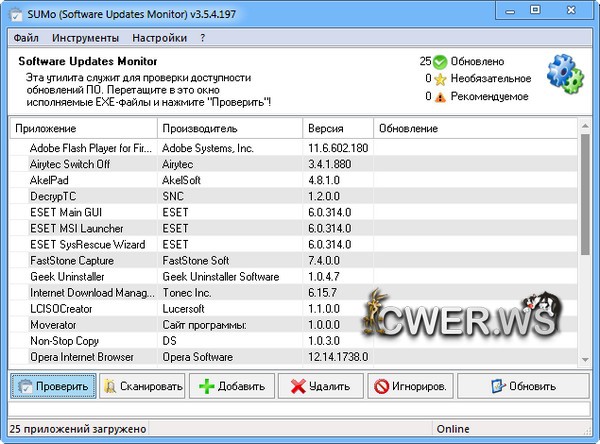600x444 pixels.
Task: Sort list by Версия column header
Action: [338, 129]
